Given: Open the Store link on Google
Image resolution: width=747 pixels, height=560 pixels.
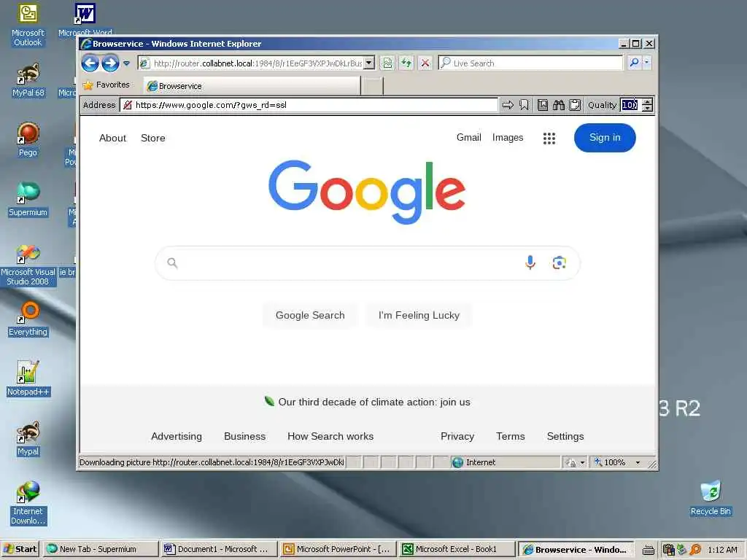Looking at the screenshot, I should click(153, 138).
